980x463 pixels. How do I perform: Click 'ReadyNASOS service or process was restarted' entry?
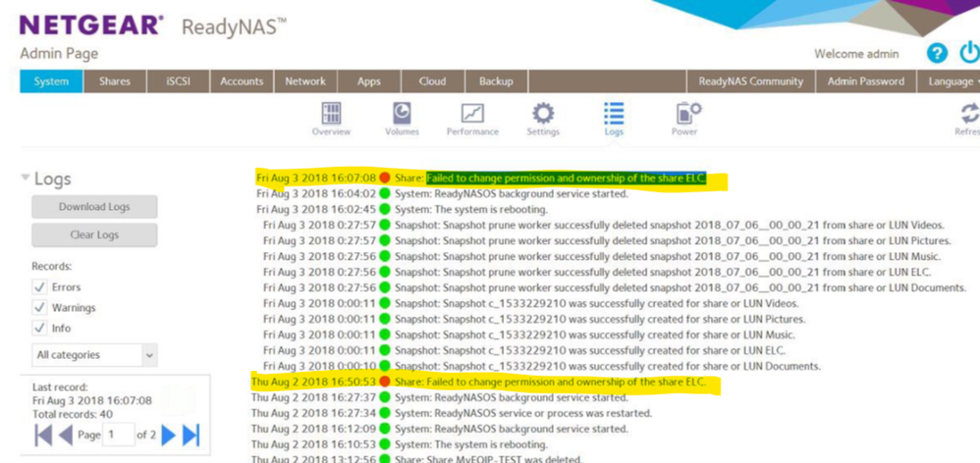click(x=523, y=413)
